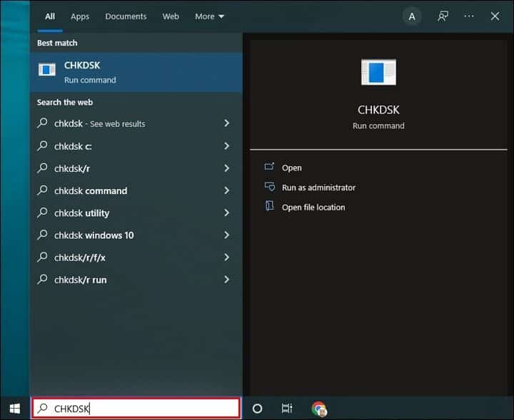Click search magnifier beside 'chkdsk command'

[x=42, y=190]
